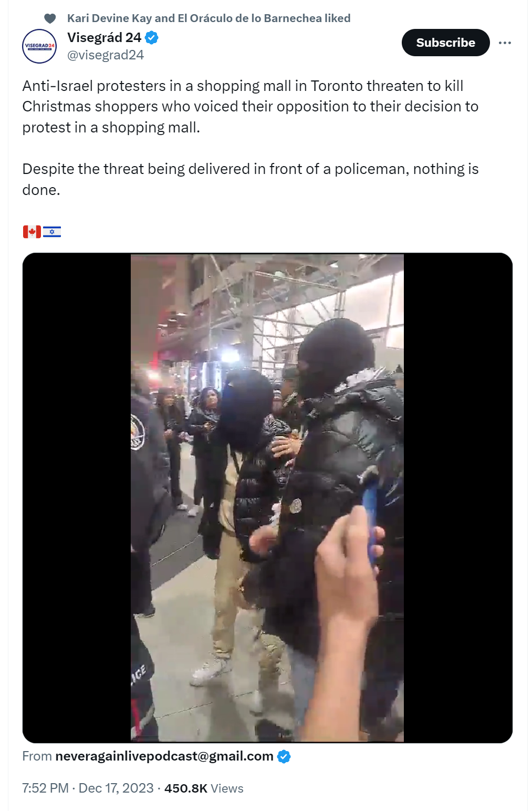The width and height of the screenshot is (532, 811).
Task: Click the blue verified badge beside Visegrád 24
Action: [x=152, y=37]
